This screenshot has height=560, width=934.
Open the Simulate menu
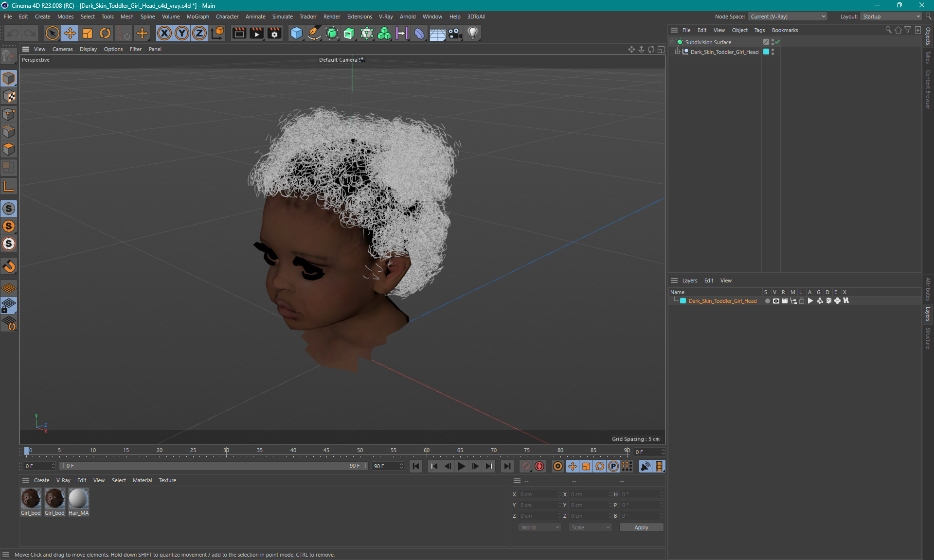(x=282, y=17)
